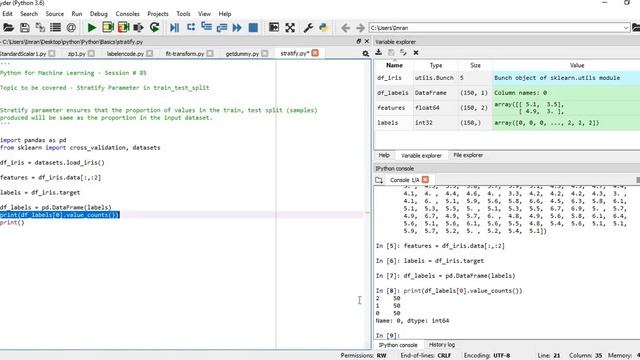
Task: Run file with the green play button
Action: 92,28
